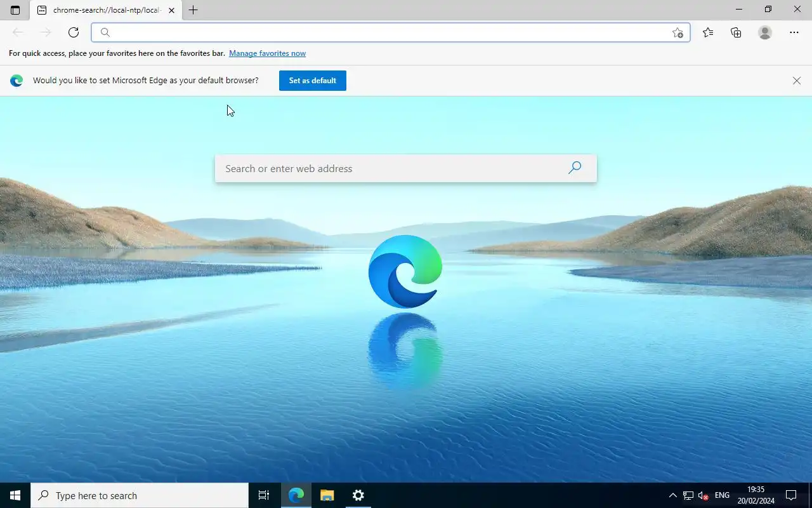
Task: Add this page to favorites star icon
Action: [678, 33]
